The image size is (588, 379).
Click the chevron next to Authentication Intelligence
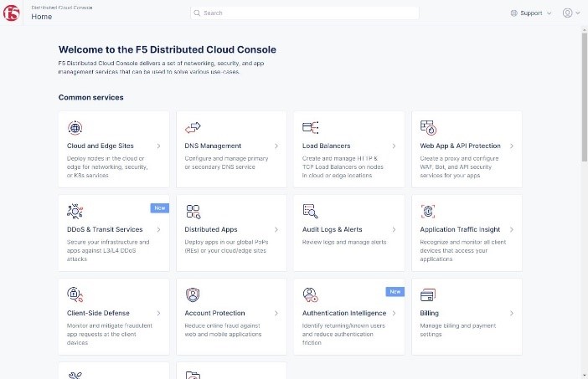point(395,313)
